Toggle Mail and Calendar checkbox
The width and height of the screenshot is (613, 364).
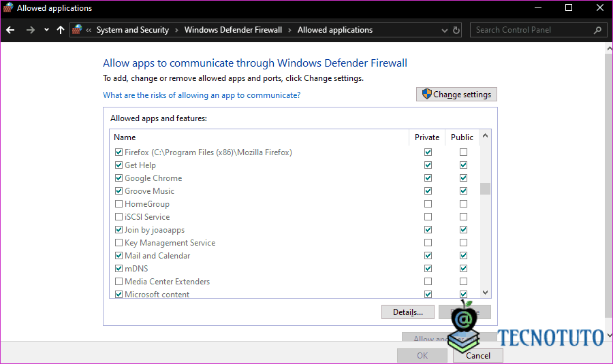tap(119, 255)
